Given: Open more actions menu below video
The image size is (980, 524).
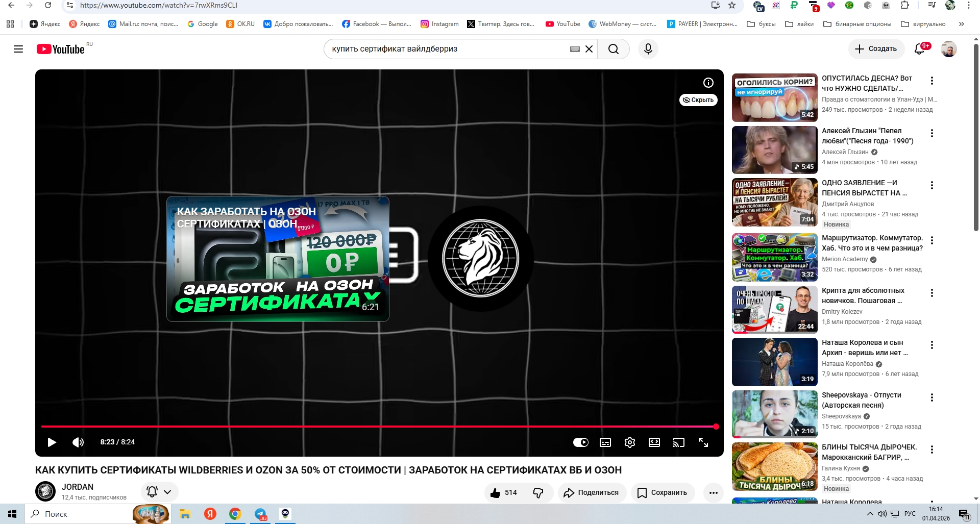Looking at the screenshot, I should (x=713, y=492).
